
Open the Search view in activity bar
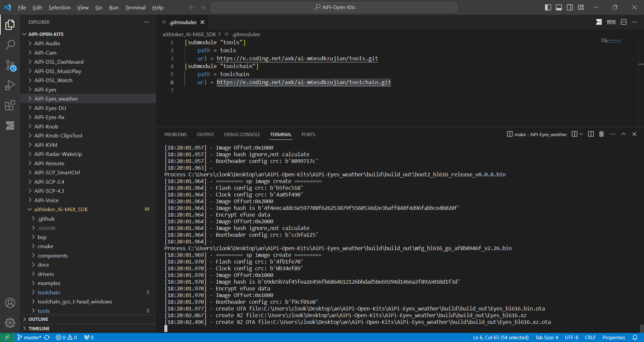[10, 45]
